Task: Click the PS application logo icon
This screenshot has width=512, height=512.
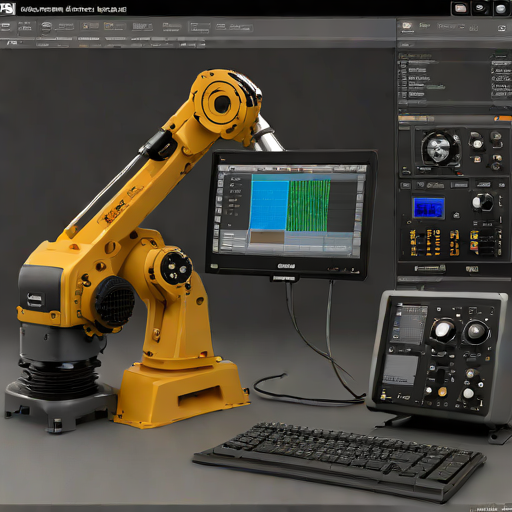Action: [7, 8]
